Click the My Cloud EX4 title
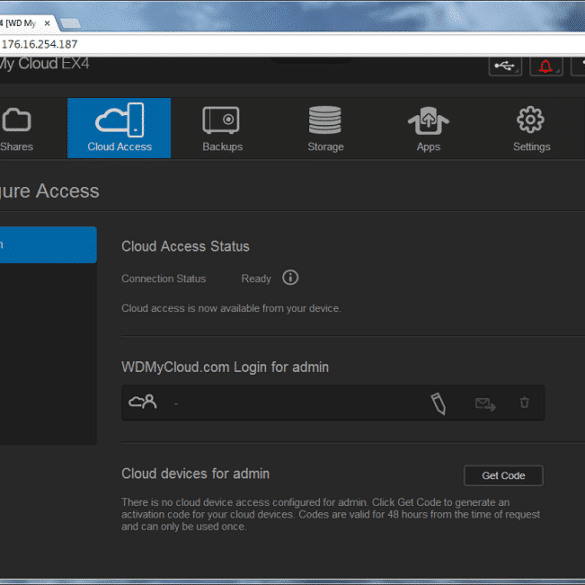Image resolution: width=585 pixels, height=585 pixels. [x=44, y=63]
